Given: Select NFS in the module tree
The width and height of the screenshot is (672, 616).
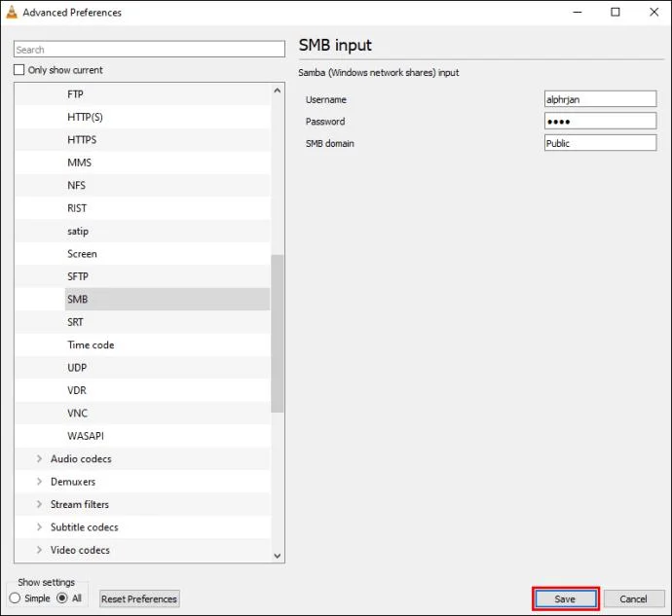Looking at the screenshot, I should 76,185.
